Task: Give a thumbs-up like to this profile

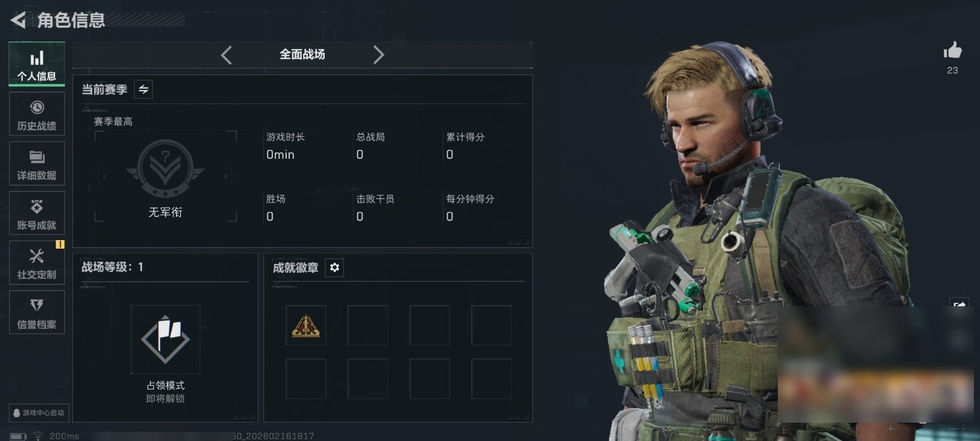Action: (952, 51)
